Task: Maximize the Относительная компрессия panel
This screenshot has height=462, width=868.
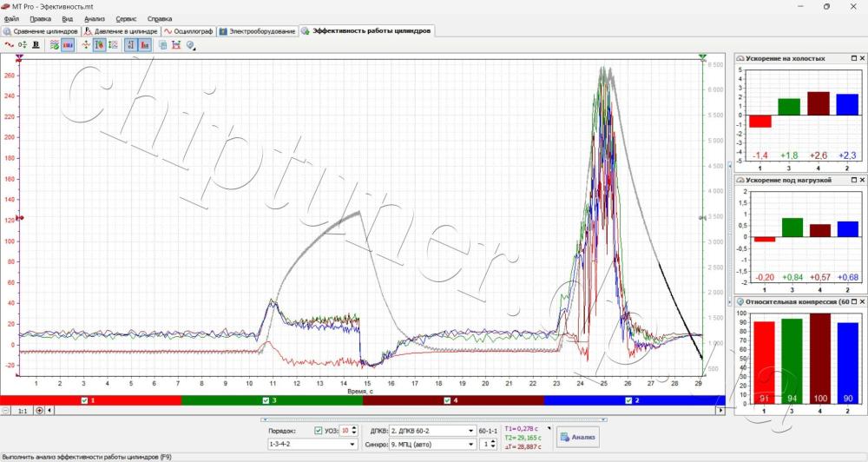Action: point(853,302)
